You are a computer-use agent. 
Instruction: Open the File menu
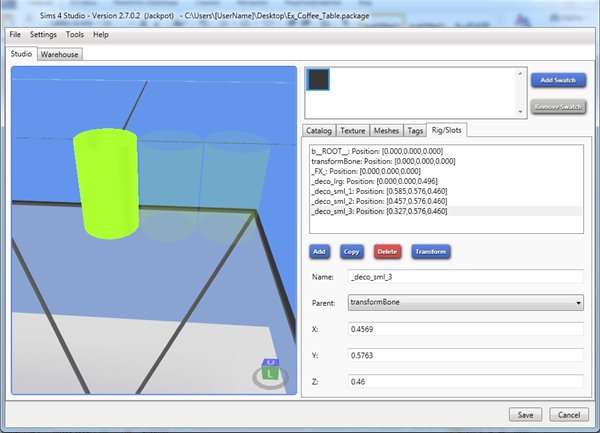point(15,34)
